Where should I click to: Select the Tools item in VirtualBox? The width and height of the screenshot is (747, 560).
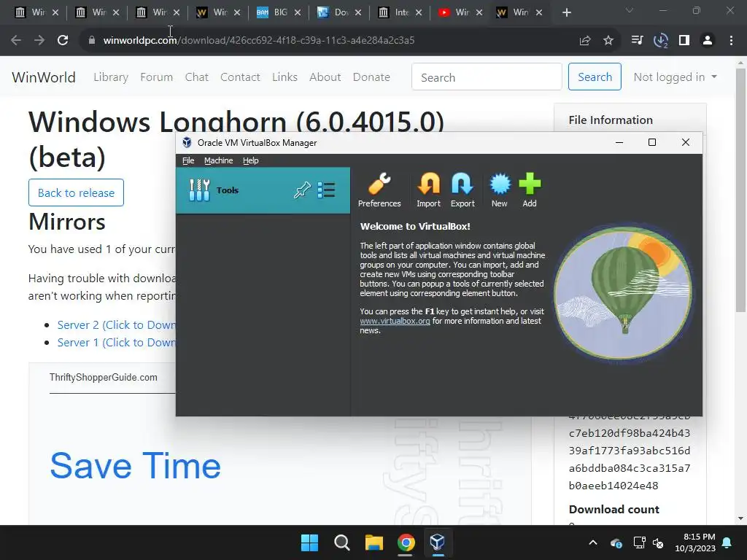263,190
